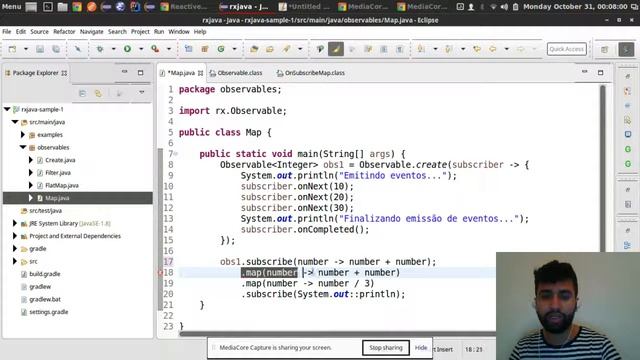Click Hide on the sharing bar

click(x=421, y=348)
